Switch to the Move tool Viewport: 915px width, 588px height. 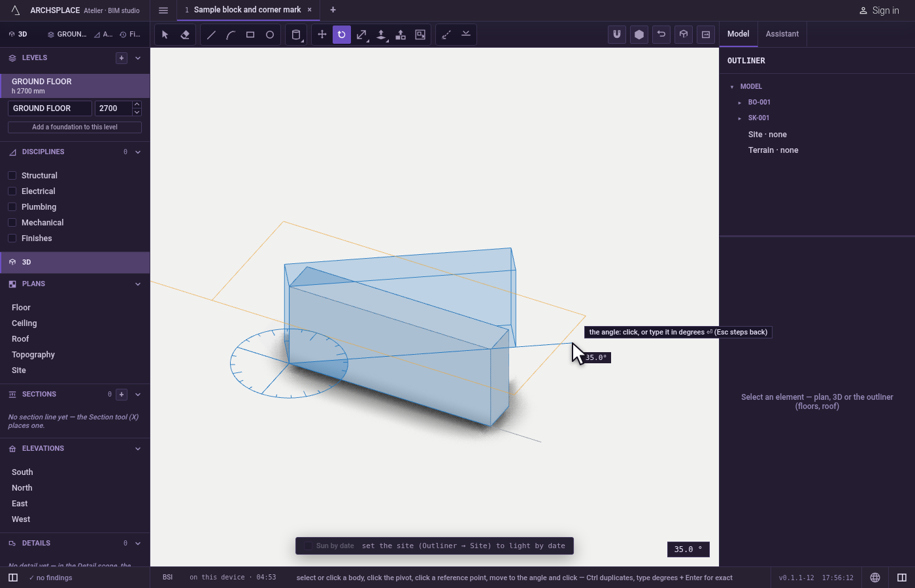coord(322,35)
